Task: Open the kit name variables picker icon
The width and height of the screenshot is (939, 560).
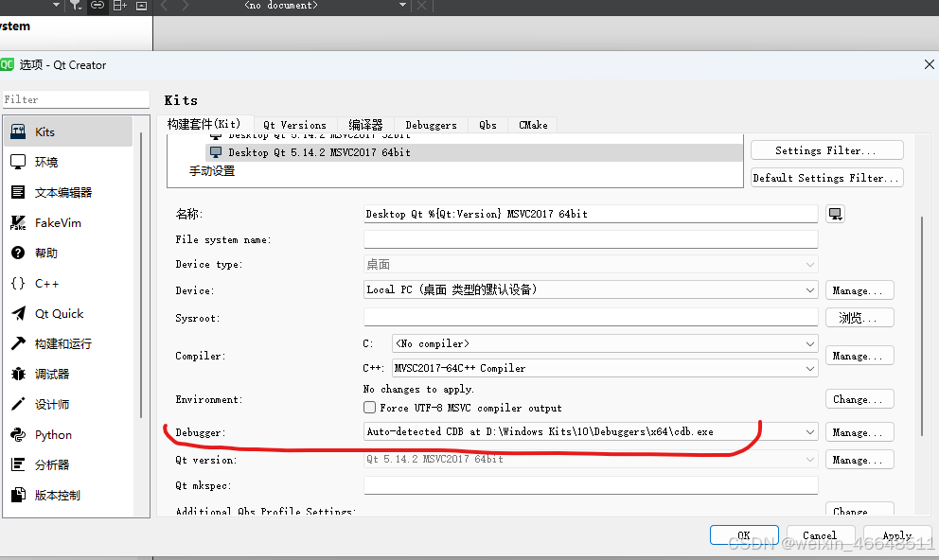Action: point(835,214)
